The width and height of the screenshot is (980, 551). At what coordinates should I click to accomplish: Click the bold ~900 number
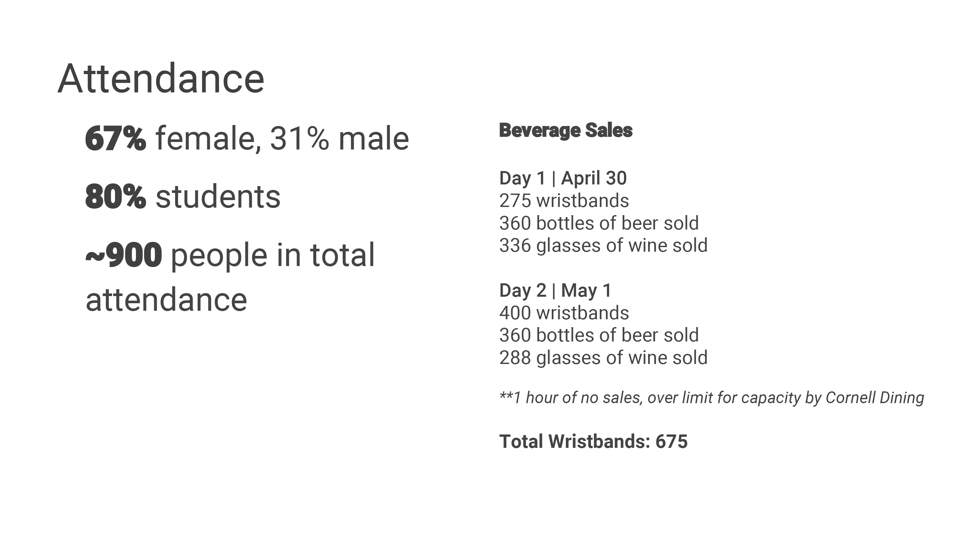(x=123, y=255)
